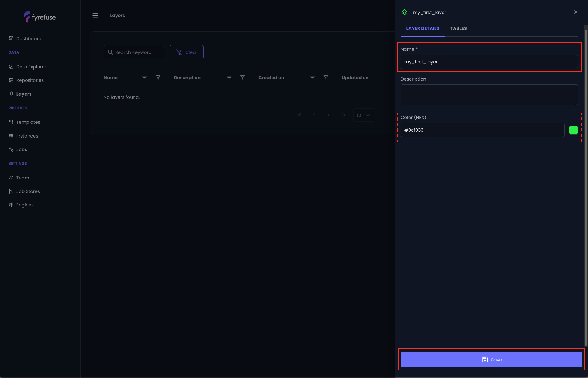The image size is (588, 378).
Task: Click the fyrefuse logo
Action: click(x=40, y=17)
